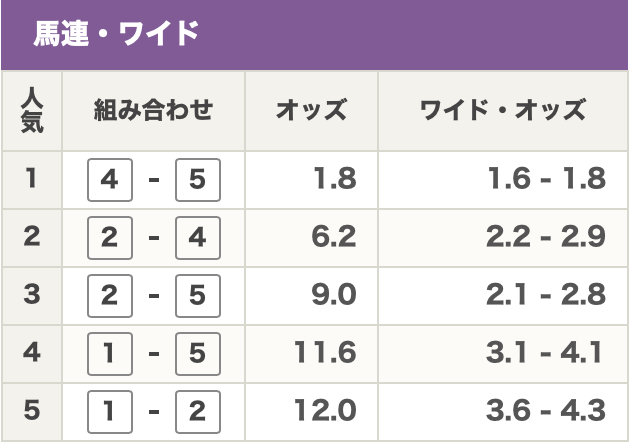The image size is (629, 442).
Task: Select horse 1 box in the 12.0 odds row
Action: [110, 411]
